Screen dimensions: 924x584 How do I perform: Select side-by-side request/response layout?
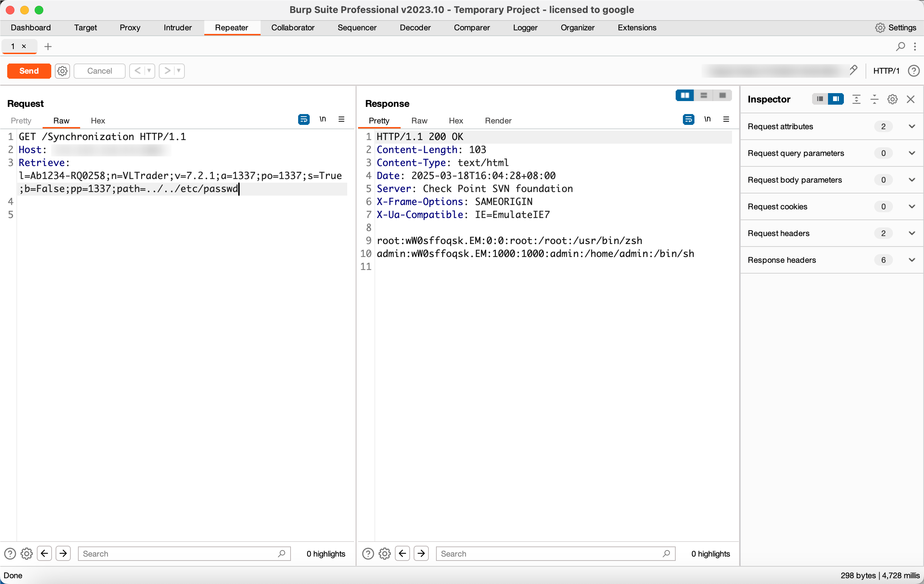point(685,95)
